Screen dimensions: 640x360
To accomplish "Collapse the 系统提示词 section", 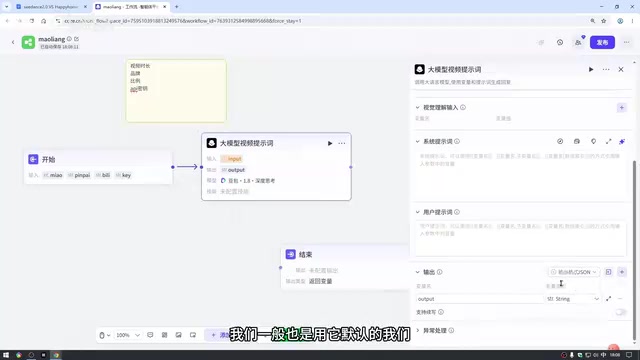I will 418,142.
